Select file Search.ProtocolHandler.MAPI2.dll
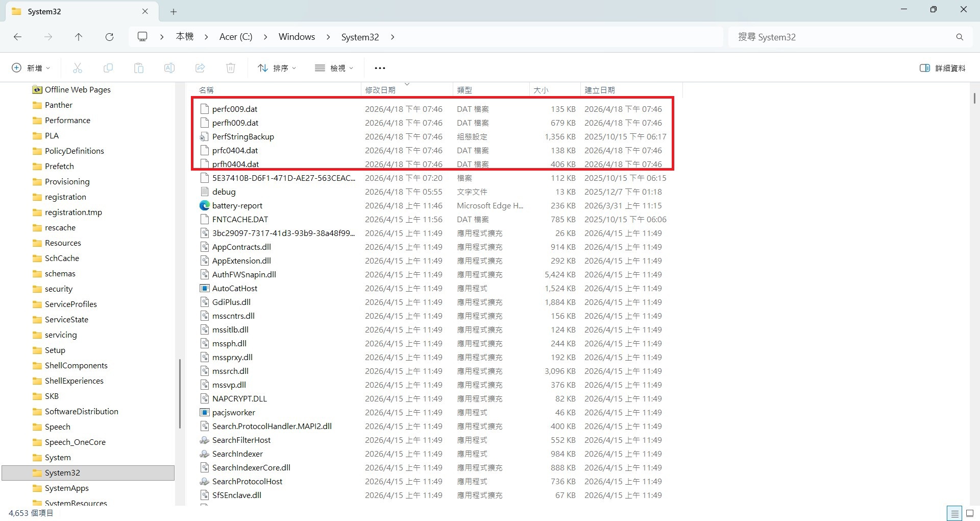 tap(272, 426)
